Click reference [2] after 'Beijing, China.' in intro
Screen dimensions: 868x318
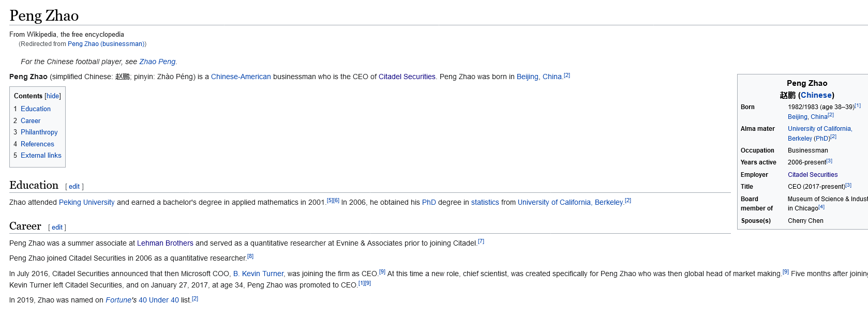(x=567, y=75)
